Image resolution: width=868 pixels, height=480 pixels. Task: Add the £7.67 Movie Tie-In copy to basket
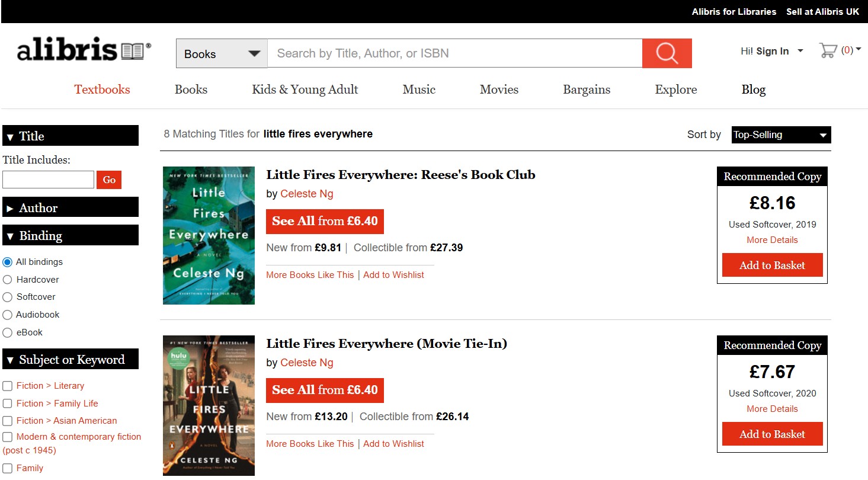pos(771,434)
